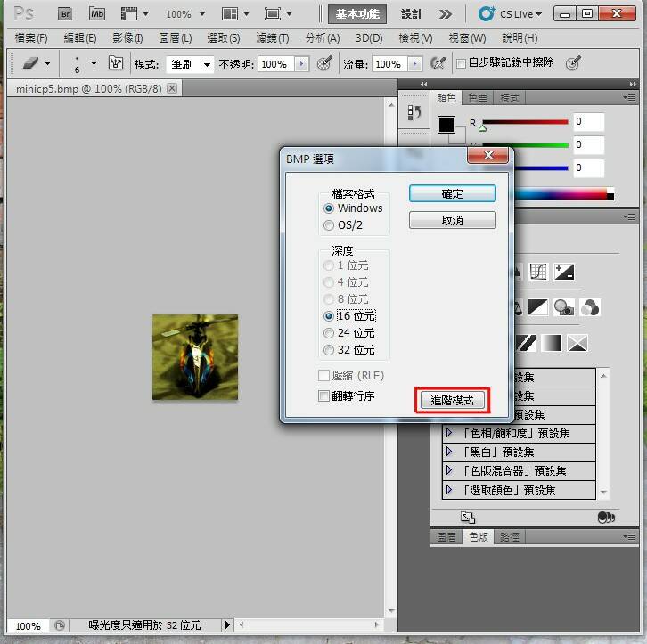Expand 「色版混合器」預設集
The height and width of the screenshot is (644, 647).
[x=449, y=470]
